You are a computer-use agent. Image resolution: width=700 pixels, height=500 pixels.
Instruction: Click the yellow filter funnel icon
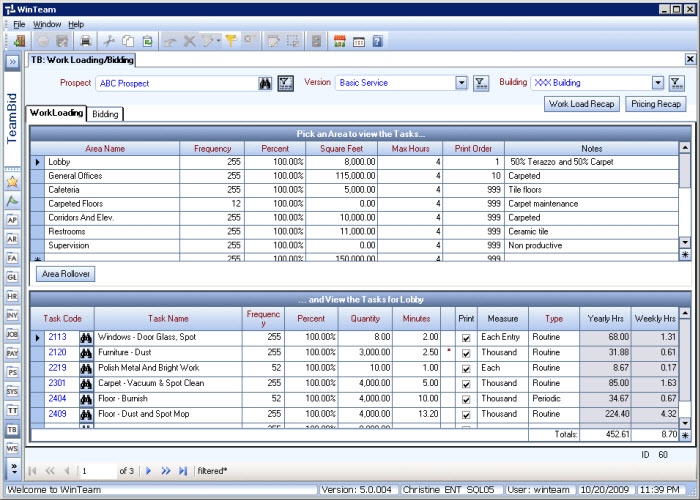click(x=231, y=41)
